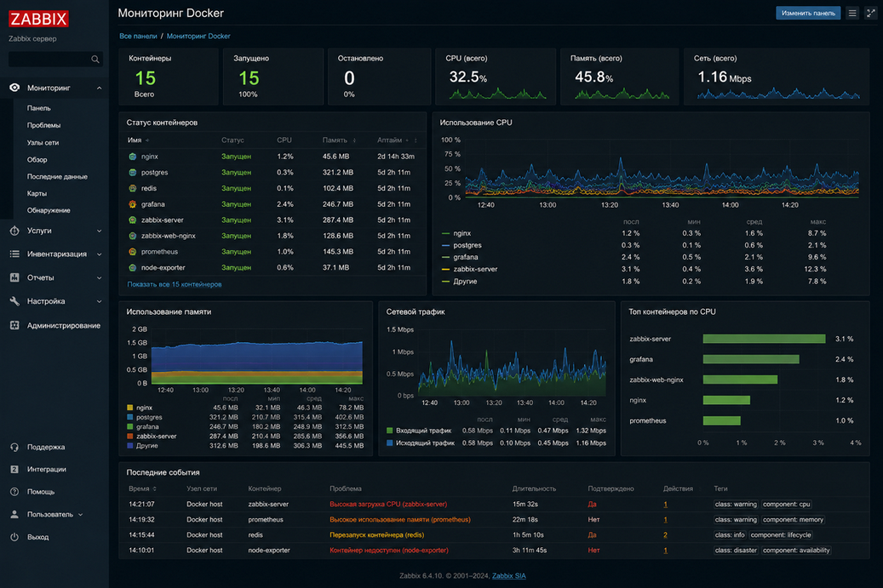Click tag 'class: disaster'

[736, 551]
